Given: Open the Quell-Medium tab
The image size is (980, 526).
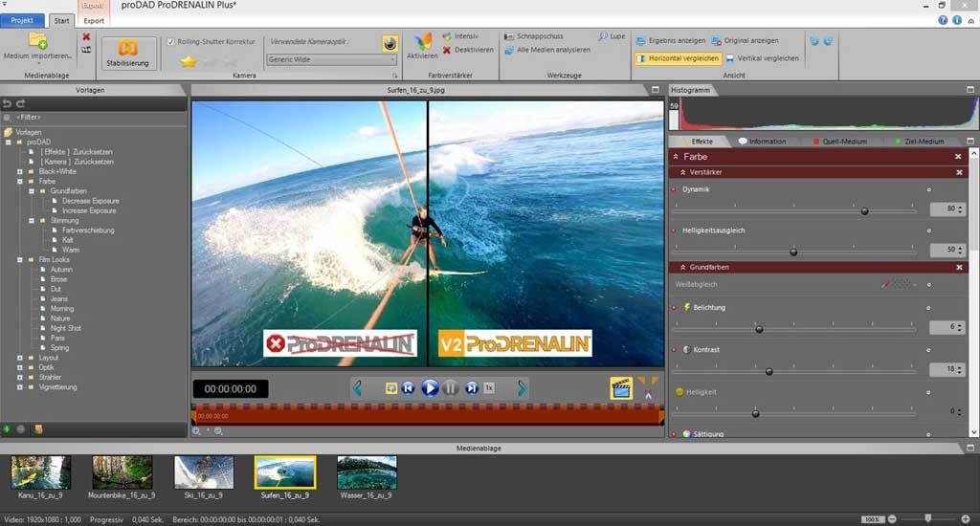Looking at the screenshot, I should click(839, 142).
